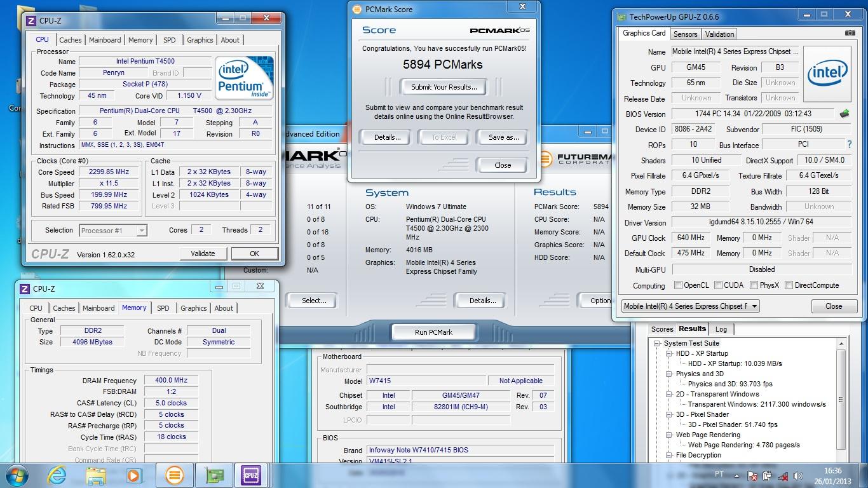Image resolution: width=868 pixels, height=488 pixels.
Task: Click the top CPU-Z window title icon
Action: [x=31, y=20]
